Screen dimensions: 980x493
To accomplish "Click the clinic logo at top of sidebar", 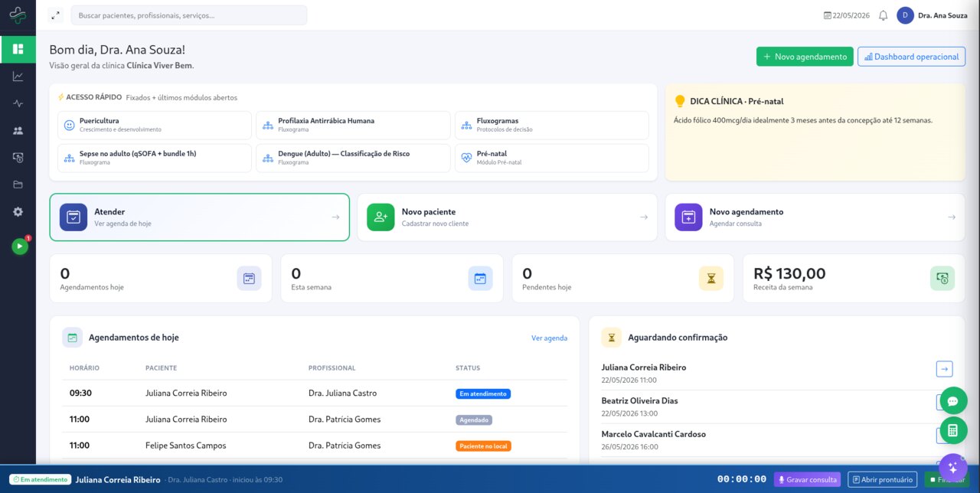I will (x=18, y=15).
